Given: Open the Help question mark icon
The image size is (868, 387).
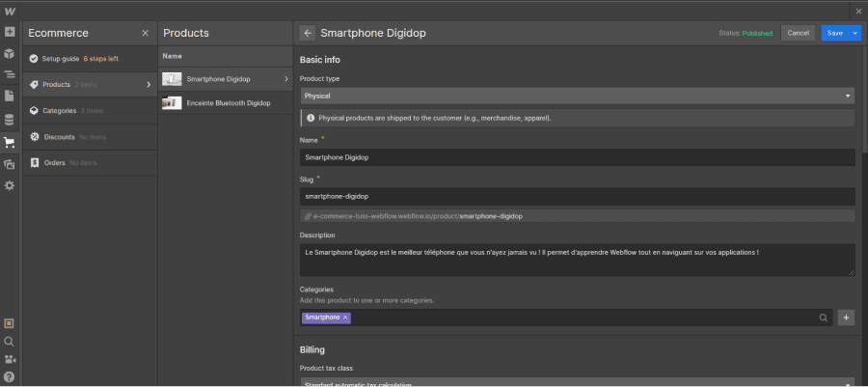Looking at the screenshot, I should click(x=9, y=377).
